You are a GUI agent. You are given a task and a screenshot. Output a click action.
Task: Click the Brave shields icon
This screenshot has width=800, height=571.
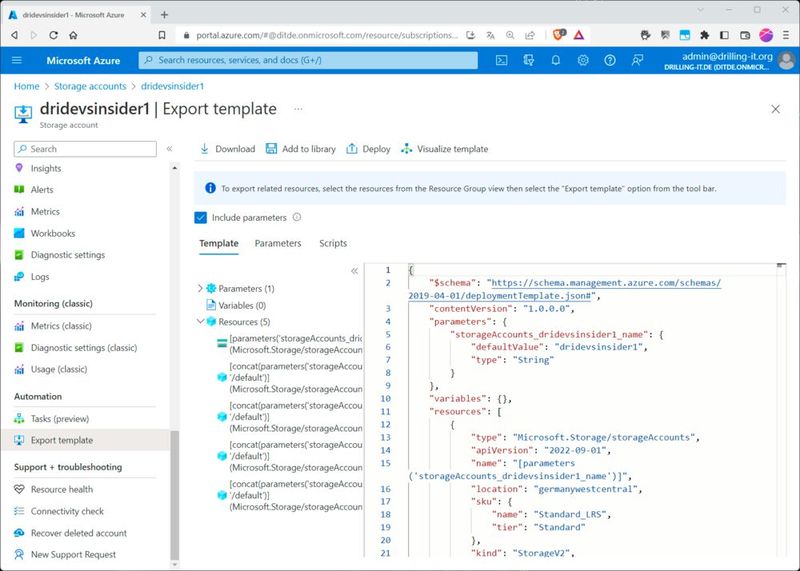(559, 35)
